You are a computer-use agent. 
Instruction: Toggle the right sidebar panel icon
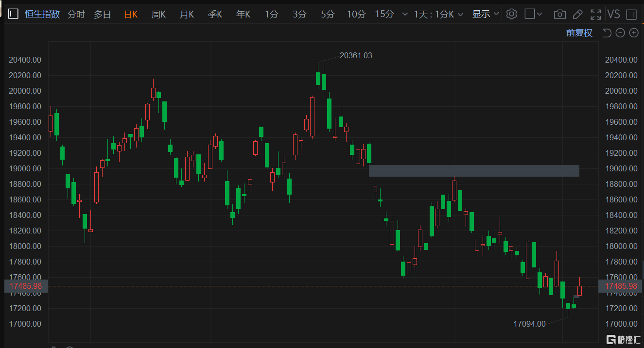[632, 14]
